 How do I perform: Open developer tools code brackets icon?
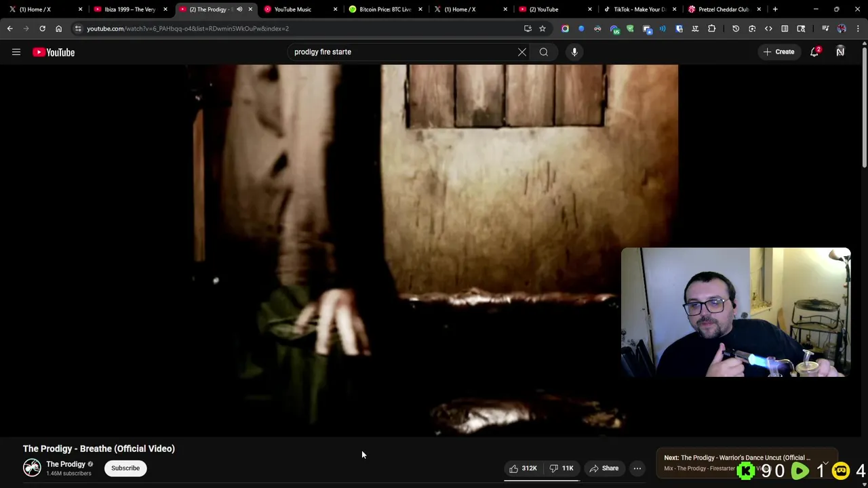768,28
